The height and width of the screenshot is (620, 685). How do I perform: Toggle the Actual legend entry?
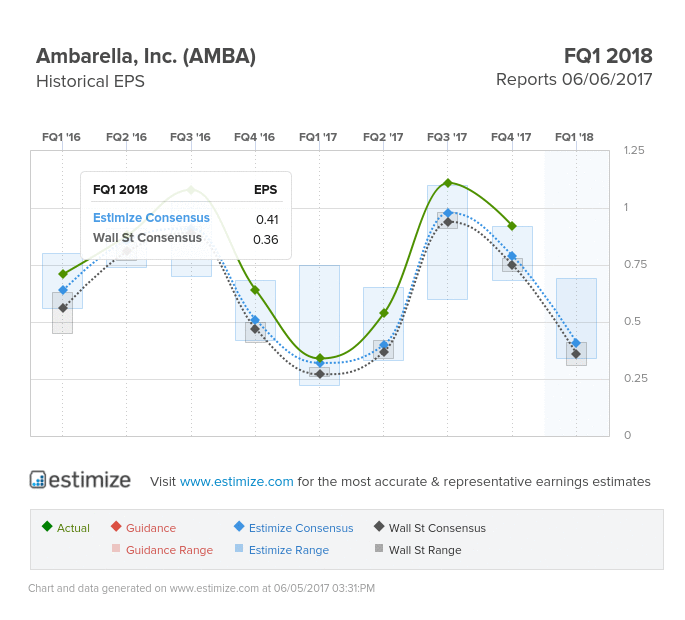click(66, 528)
